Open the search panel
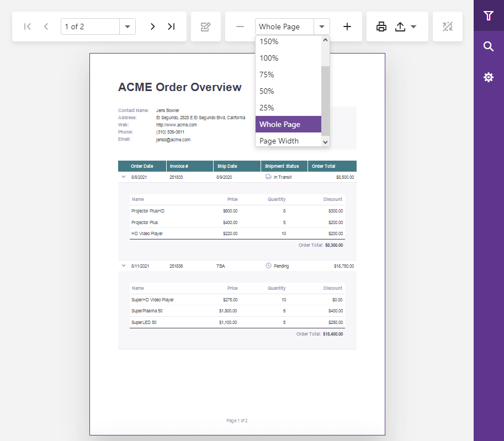This screenshot has height=441, width=504. point(488,46)
